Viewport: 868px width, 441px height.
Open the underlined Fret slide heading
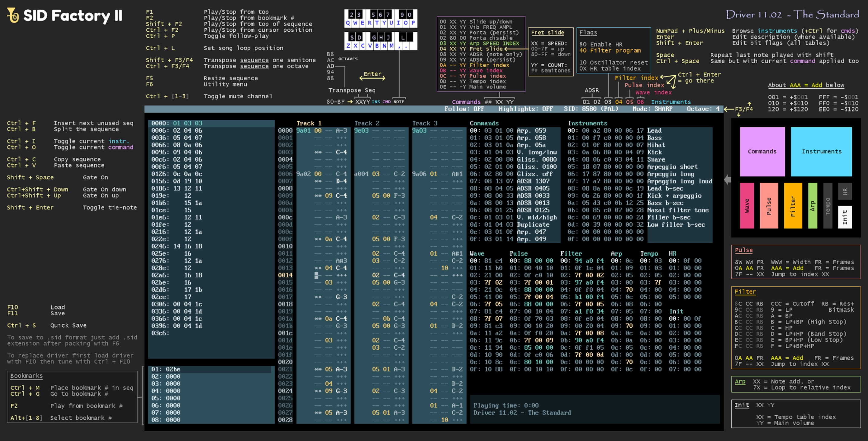click(x=548, y=33)
